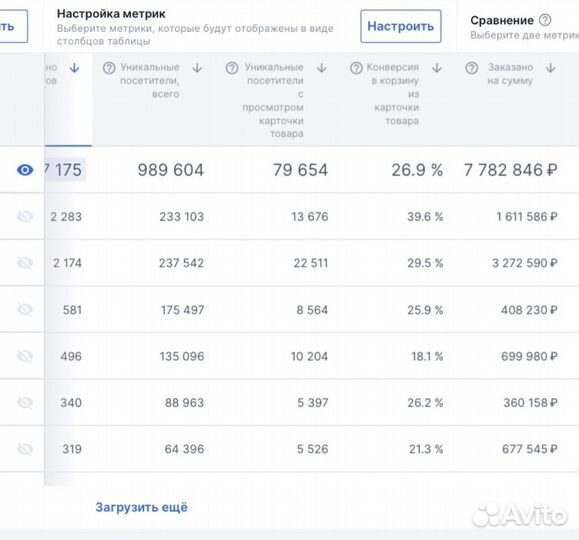The height and width of the screenshot is (540, 579).
Task: Load more rows via Загрузить ещё
Action: click(141, 507)
